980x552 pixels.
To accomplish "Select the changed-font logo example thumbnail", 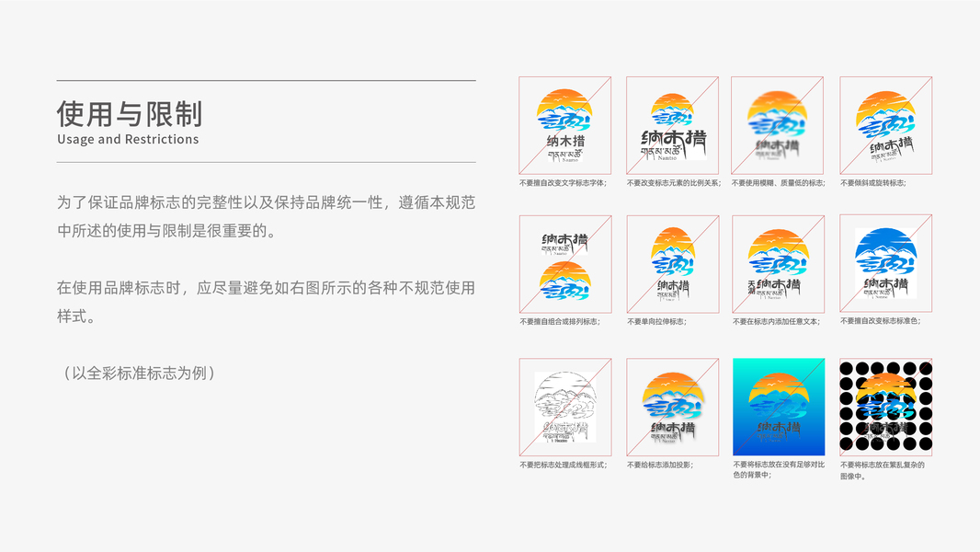I will [x=565, y=126].
